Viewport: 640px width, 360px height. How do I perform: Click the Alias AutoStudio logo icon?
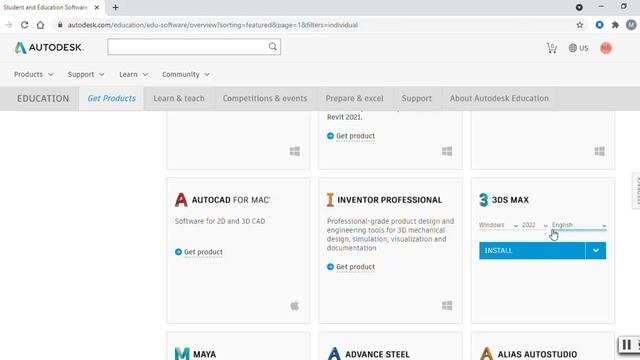click(487, 353)
